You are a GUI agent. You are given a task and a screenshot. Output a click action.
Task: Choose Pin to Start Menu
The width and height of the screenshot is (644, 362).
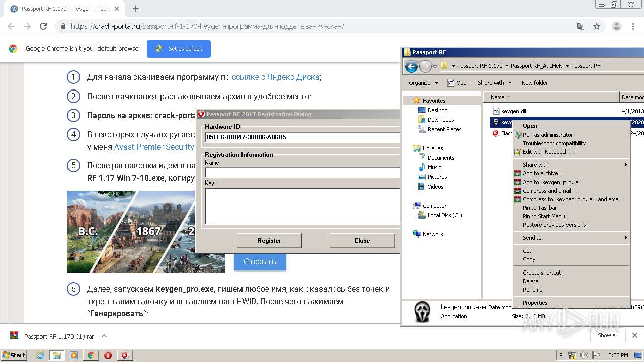[x=571, y=216]
